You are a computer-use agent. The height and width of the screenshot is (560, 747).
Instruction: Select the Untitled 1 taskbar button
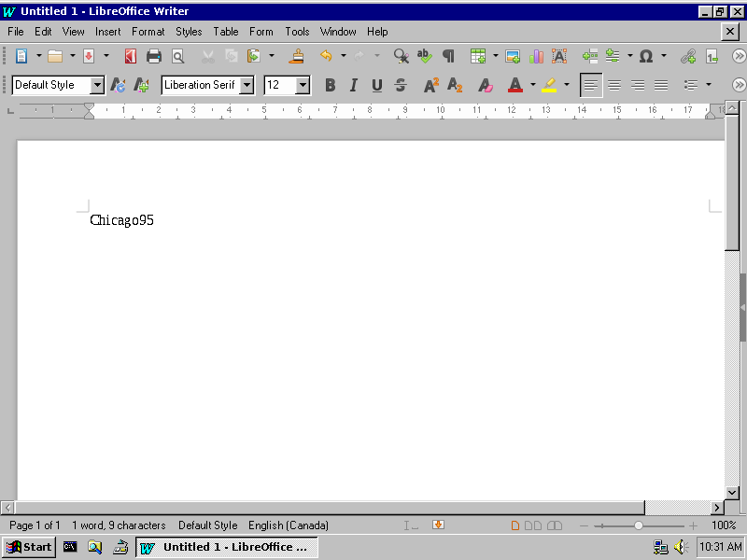(227, 547)
